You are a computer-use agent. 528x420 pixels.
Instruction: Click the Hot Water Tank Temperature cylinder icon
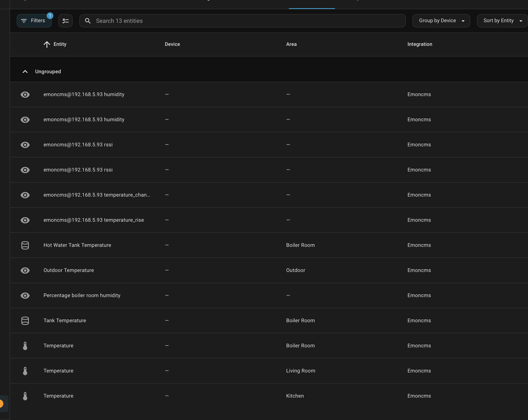25,245
